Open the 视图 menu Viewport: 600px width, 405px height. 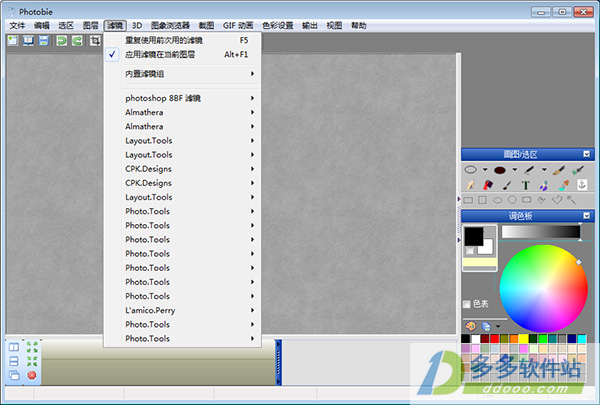click(x=334, y=25)
